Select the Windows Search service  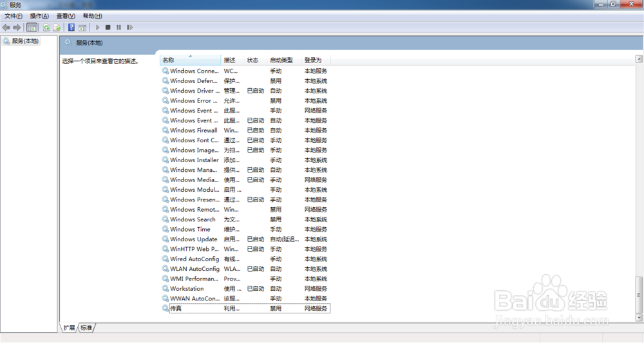tap(245, 219)
